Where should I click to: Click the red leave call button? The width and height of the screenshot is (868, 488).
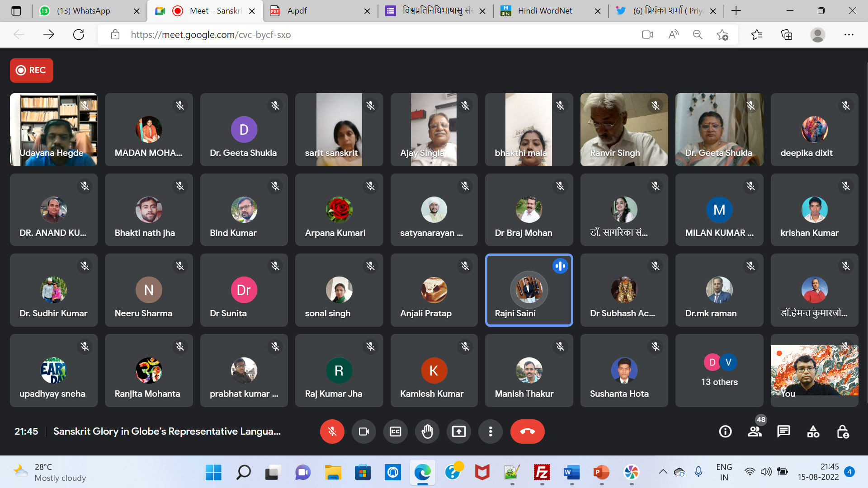(527, 432)
